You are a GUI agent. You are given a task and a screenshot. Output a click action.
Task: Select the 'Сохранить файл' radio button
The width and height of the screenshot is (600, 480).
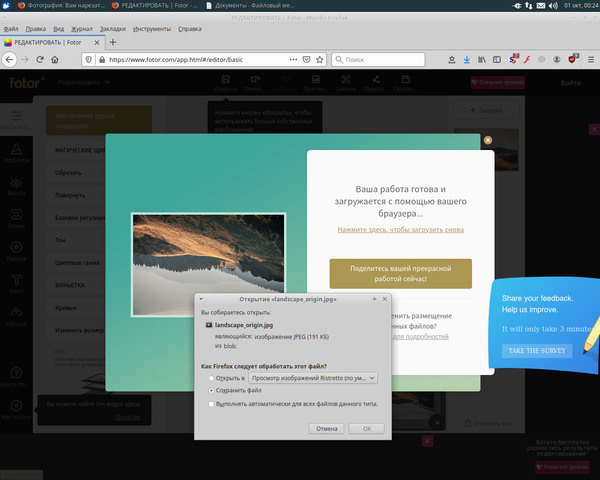[x=211, y=390]
